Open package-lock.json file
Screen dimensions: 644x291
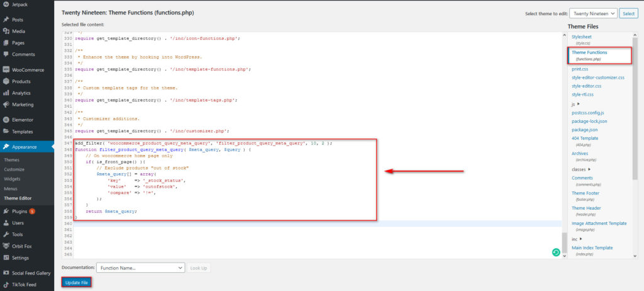point(589,122)
